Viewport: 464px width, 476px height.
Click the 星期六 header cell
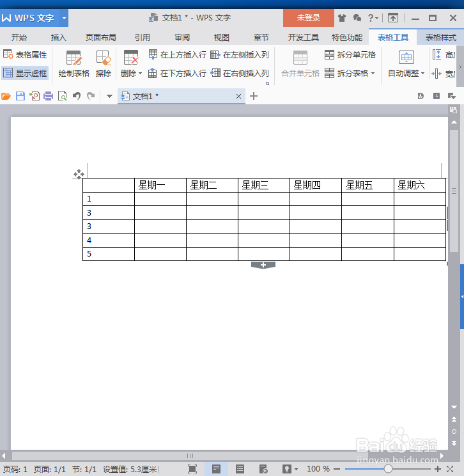tap(420, 185)
